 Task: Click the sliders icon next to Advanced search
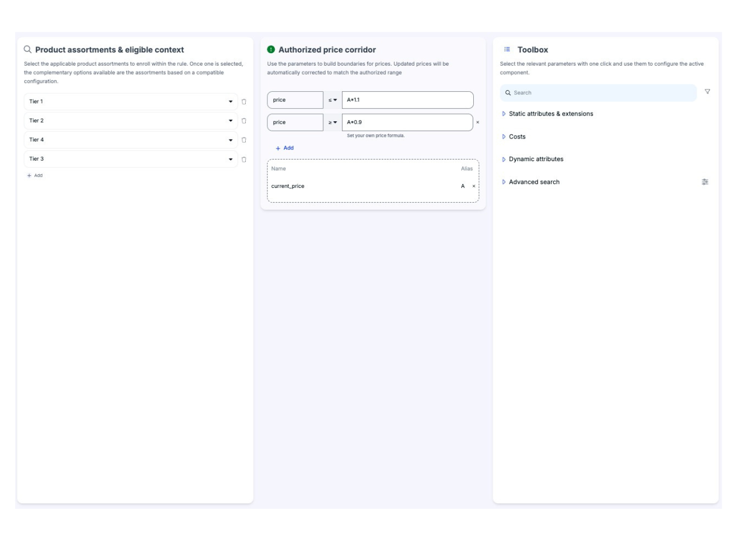pos(705,181)
